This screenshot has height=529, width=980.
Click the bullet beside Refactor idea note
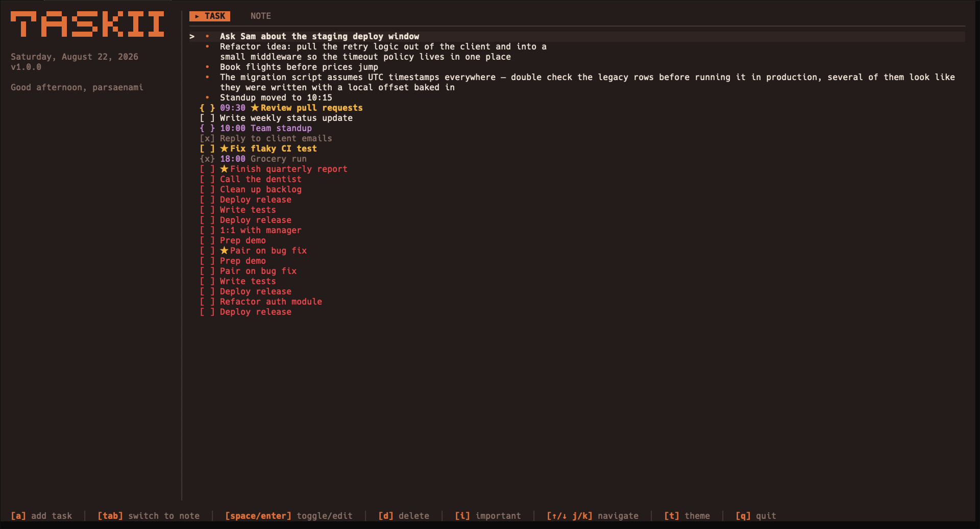click(x=207, y=46)
